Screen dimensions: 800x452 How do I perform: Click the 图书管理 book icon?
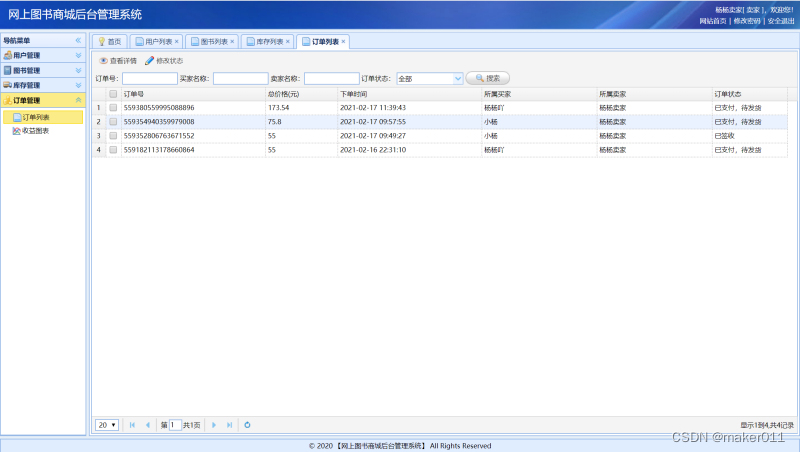[8, 70]
